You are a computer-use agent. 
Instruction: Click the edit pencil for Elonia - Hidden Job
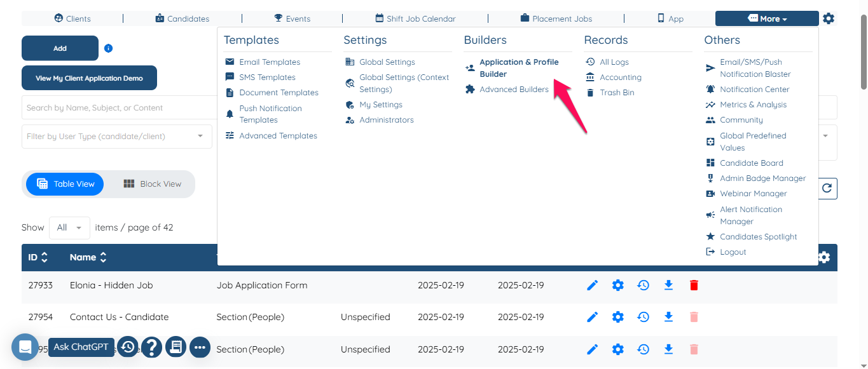pos(592,285)
